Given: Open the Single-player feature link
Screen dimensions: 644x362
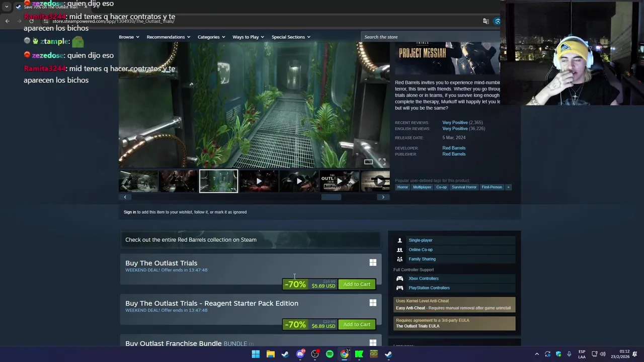Looking at the screenshot, I should (x=421, y=240).
